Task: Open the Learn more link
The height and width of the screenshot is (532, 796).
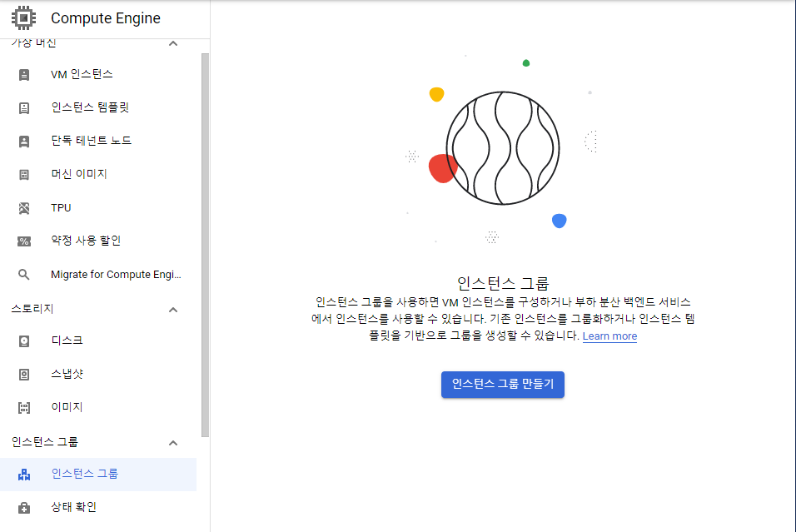Action: (609, 336)
